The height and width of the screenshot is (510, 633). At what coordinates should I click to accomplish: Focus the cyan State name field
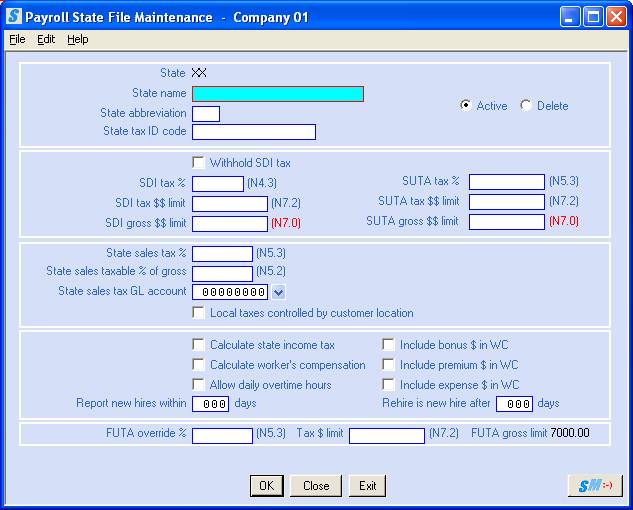tap(278, 94)
